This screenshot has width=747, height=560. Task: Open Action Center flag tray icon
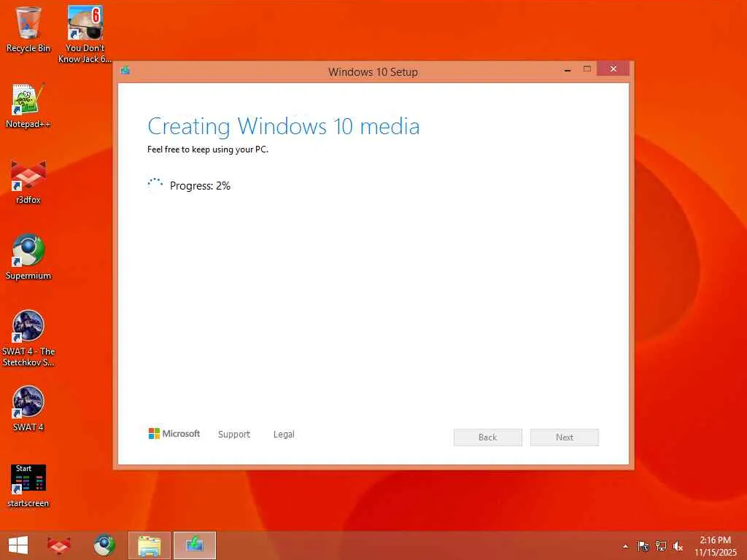click(x=643, y=546)
